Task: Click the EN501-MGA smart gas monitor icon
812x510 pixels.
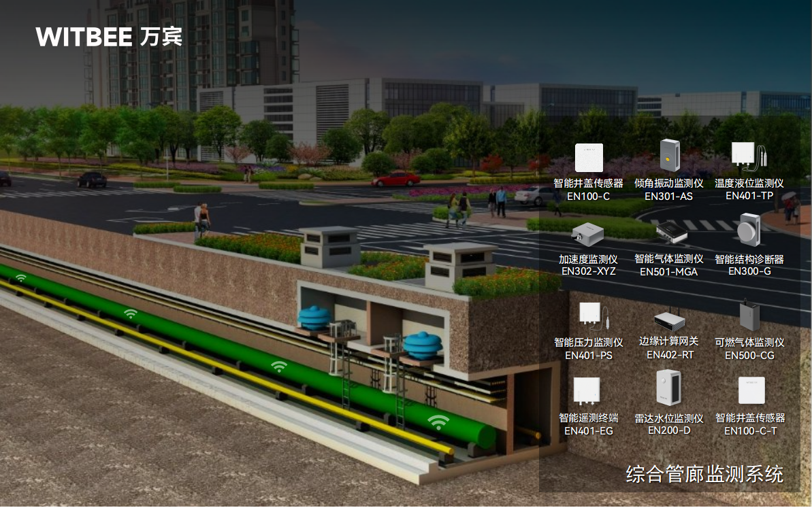Action: 670,233
